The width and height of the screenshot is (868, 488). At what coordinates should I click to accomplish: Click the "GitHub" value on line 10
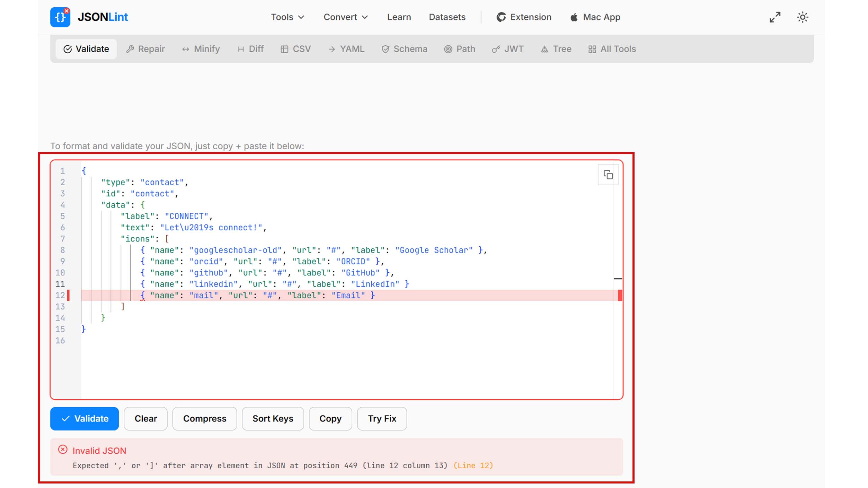pos(361,273)
